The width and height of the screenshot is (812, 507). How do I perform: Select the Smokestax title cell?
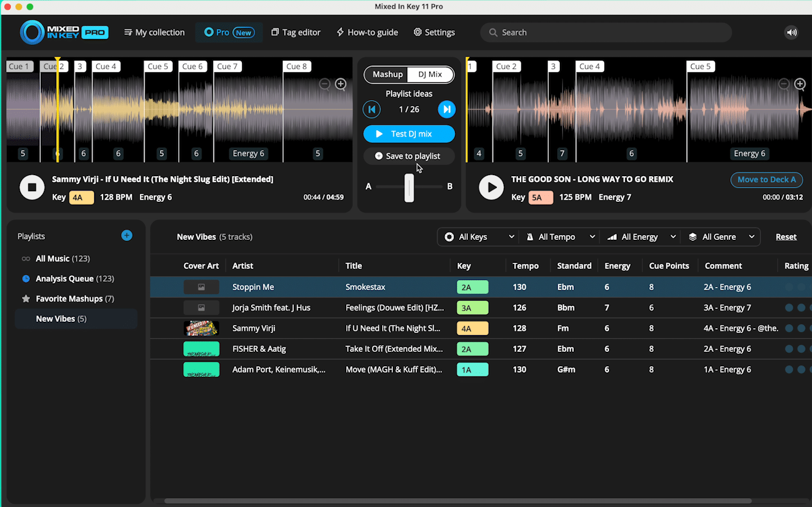click(365, 287)
